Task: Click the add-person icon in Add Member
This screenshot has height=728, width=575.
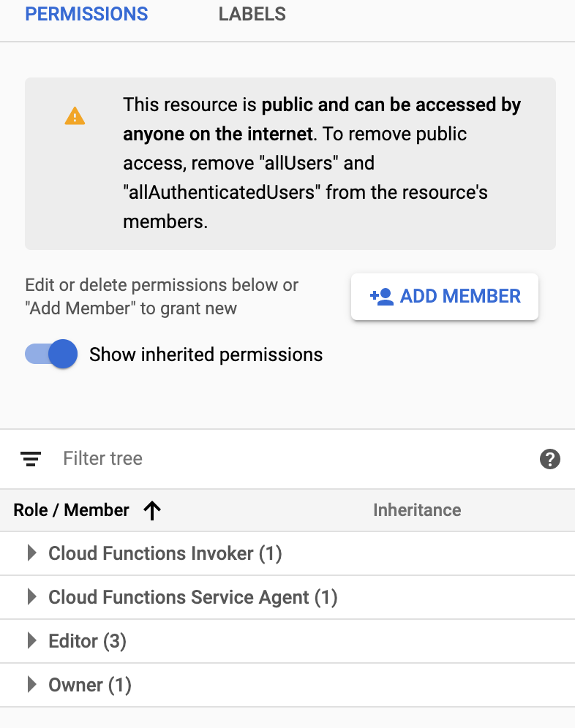Action: (382, 297)
